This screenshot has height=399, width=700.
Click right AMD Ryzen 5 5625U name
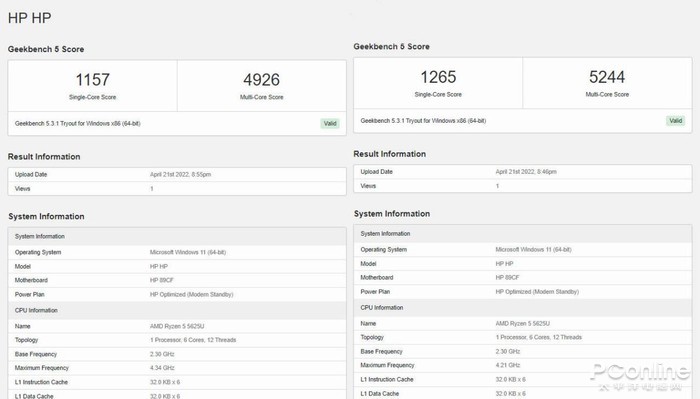point(522,324)
